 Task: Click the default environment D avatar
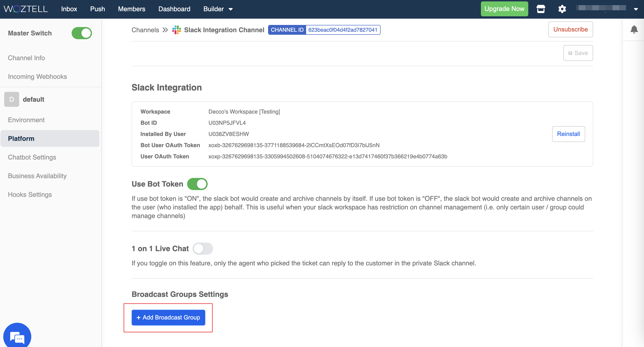pyautogui.click(x=11, y=99)
